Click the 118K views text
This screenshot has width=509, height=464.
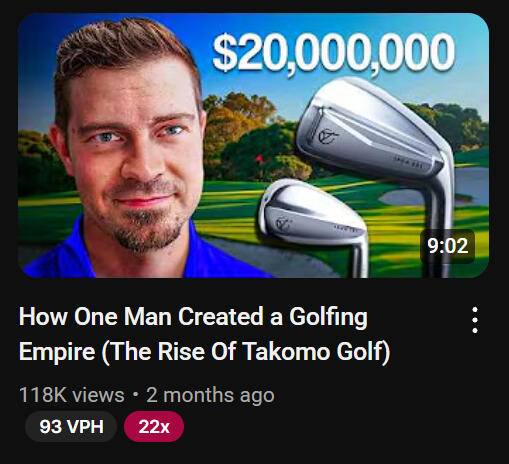pos(72,395)
